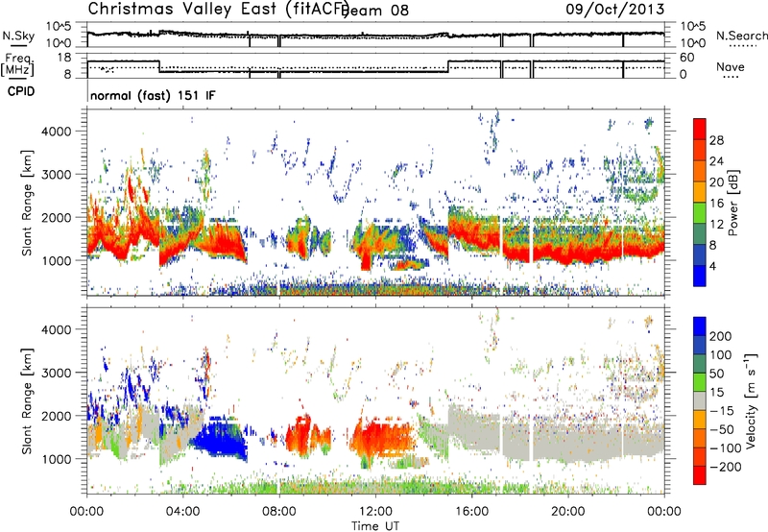The height and width of the screenshot is (532, 768).
Task: Click 'Slant Range [km]' label of power panel
Action: tap(27, 203)
